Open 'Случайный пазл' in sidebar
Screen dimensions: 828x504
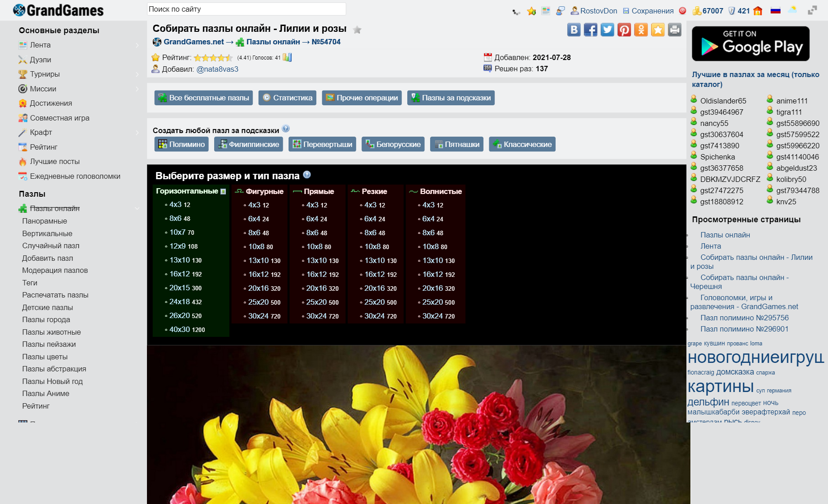coord(51,246)
